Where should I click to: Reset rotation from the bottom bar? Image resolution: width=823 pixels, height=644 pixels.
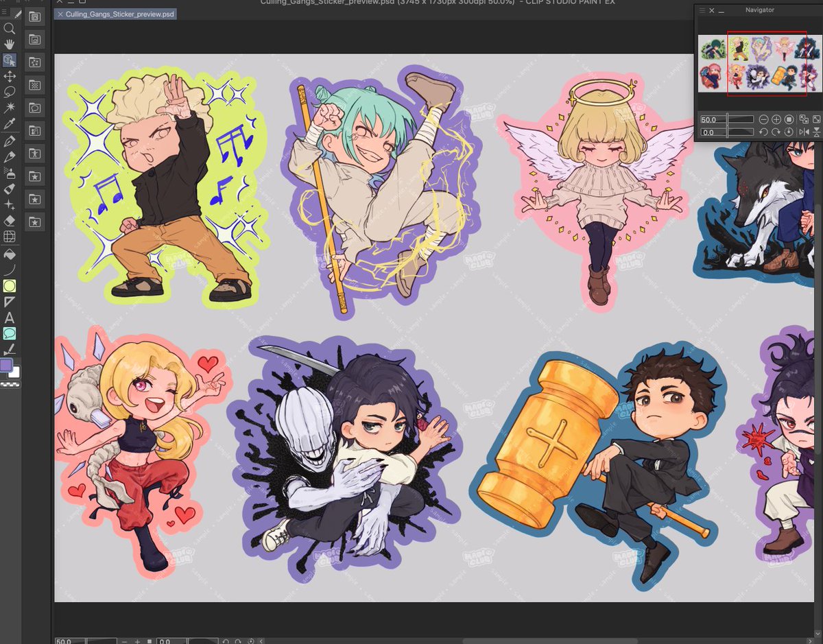click(250, 641)
